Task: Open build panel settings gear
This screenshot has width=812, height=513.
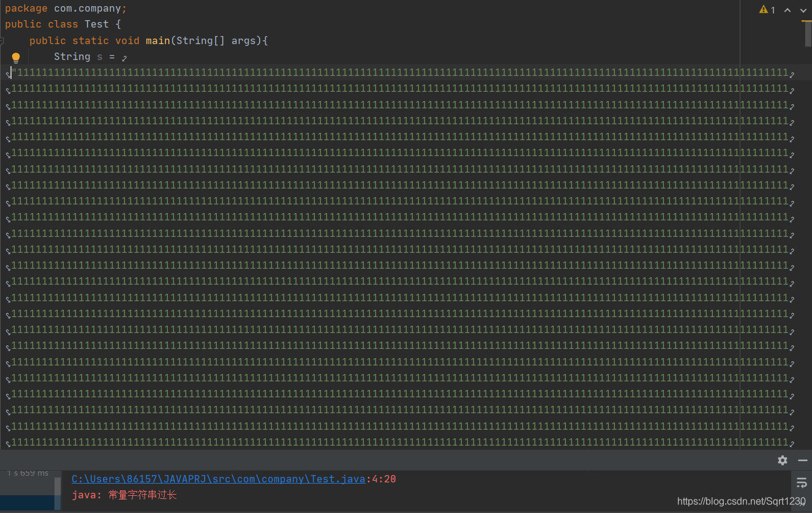Action: [x=783, y=460]
